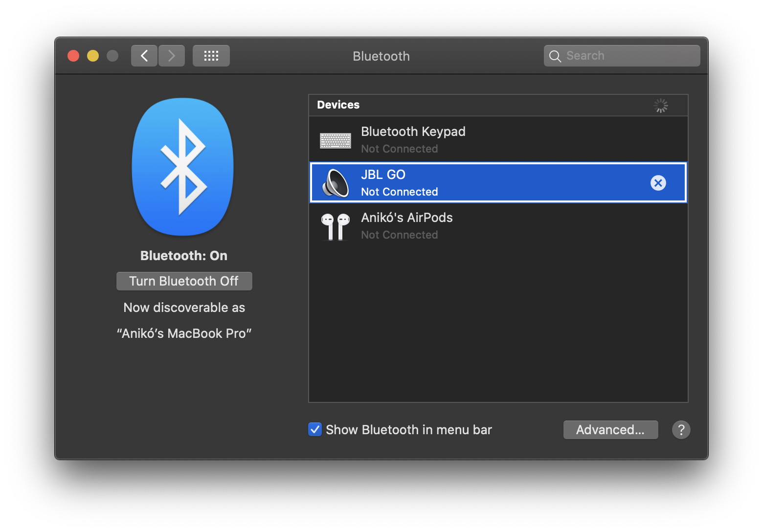
Task: Show all preferences via grid icon
Action: coord(211,56)
